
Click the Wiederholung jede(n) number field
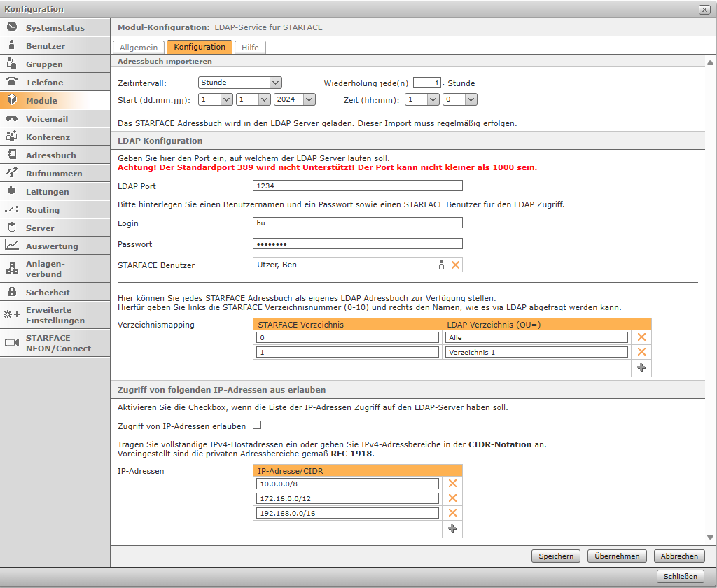[x=426, y=83]
